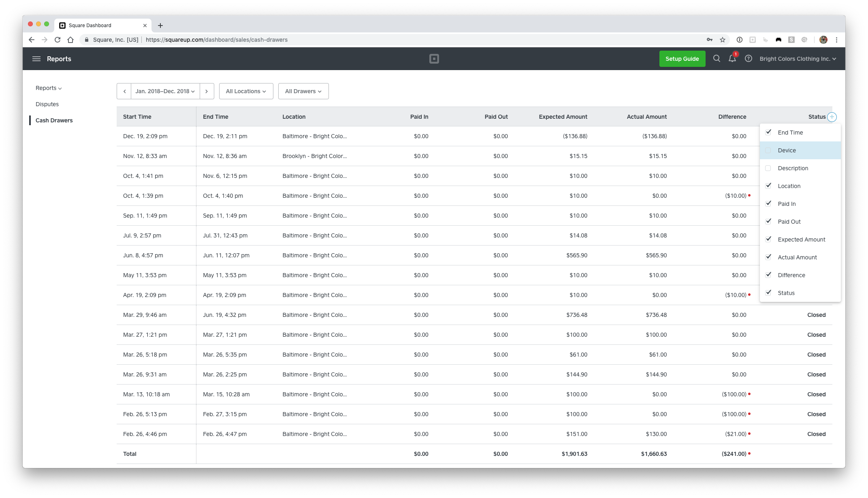Click the search icon in top navigation

[x=716, y=58]
